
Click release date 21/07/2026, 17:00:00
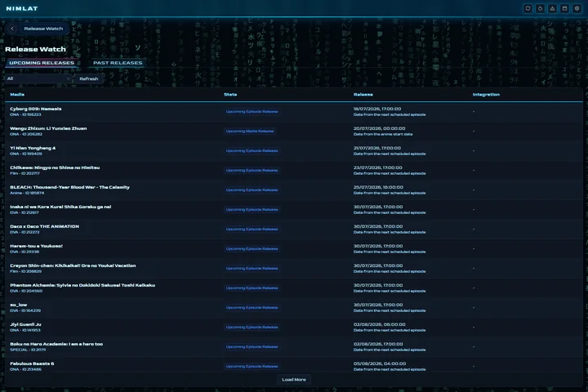[377, 148]
